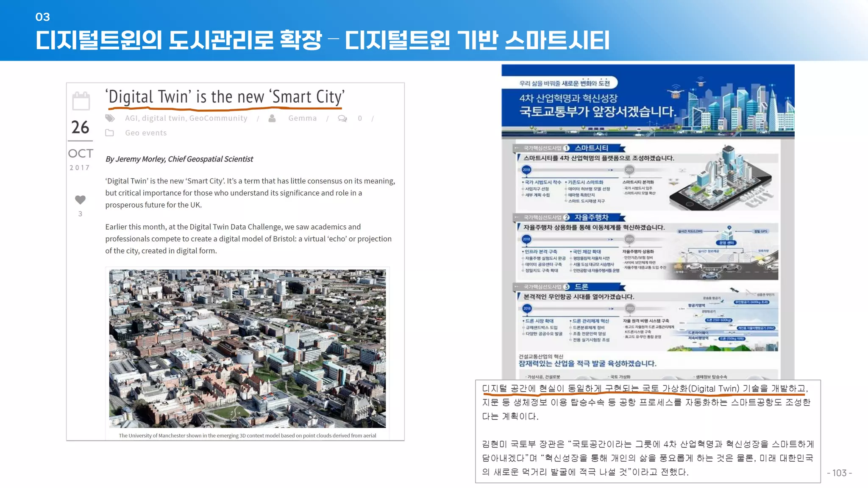Image resolution: width=868 pixels, height=488 pixels.
Task: Click the heart like icon
Action: [x=80, y=200]
